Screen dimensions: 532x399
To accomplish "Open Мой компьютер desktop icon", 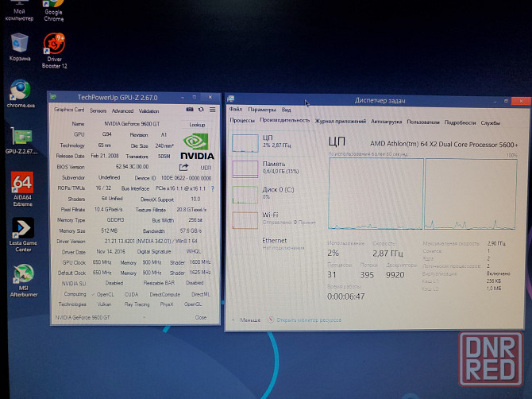I will click(19, 11).
